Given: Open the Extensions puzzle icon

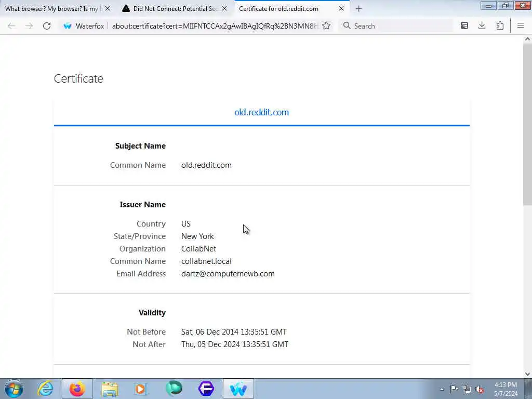Looking at the screenshot, I should 500,26.
